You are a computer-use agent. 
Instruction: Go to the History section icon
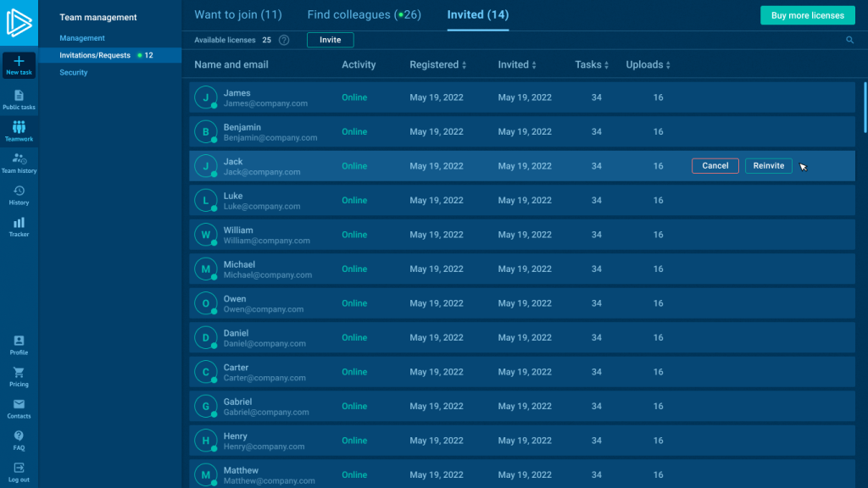19,191
